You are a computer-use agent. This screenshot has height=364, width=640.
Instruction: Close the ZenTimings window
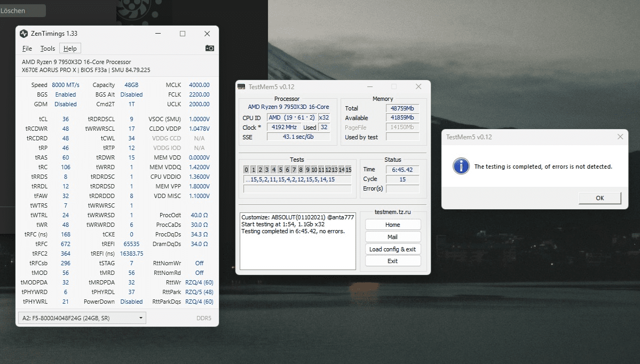pyautogui.click(x=207, y=34)
